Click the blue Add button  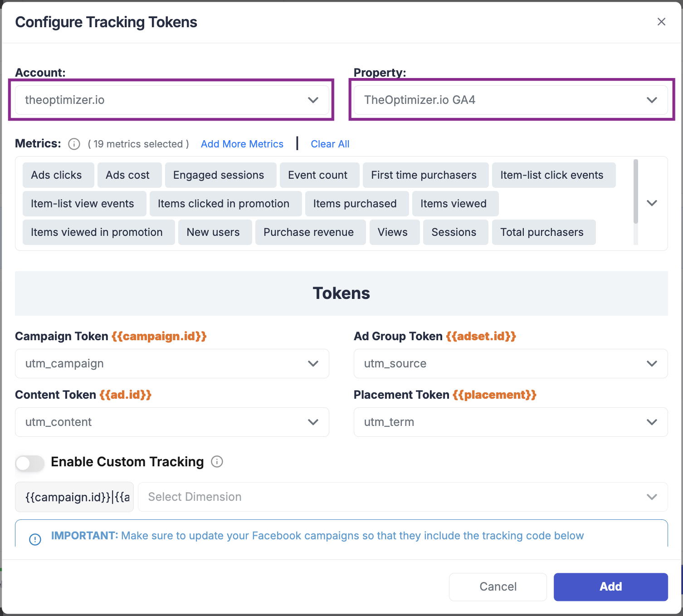(x=610, y=587)
